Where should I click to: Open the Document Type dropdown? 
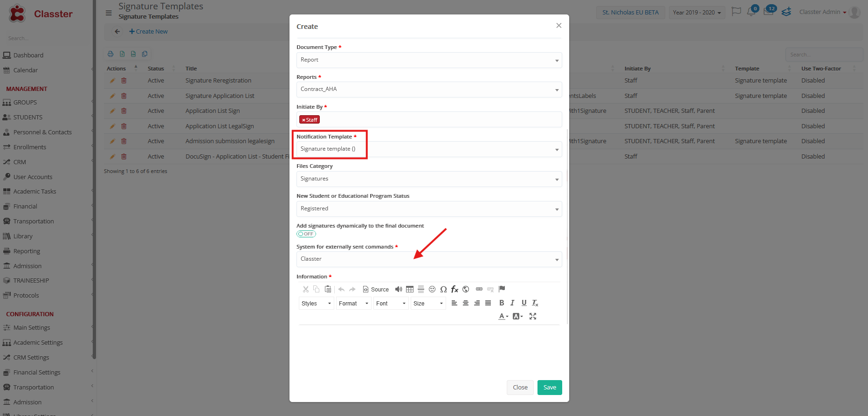pos(429,60)
